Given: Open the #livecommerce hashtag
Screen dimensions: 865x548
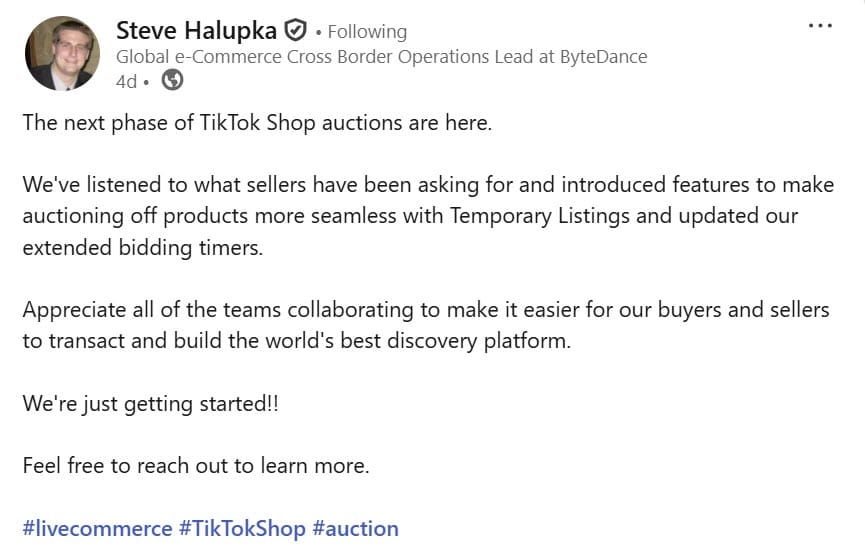Looking at the screenshot, I should [96, 528].
